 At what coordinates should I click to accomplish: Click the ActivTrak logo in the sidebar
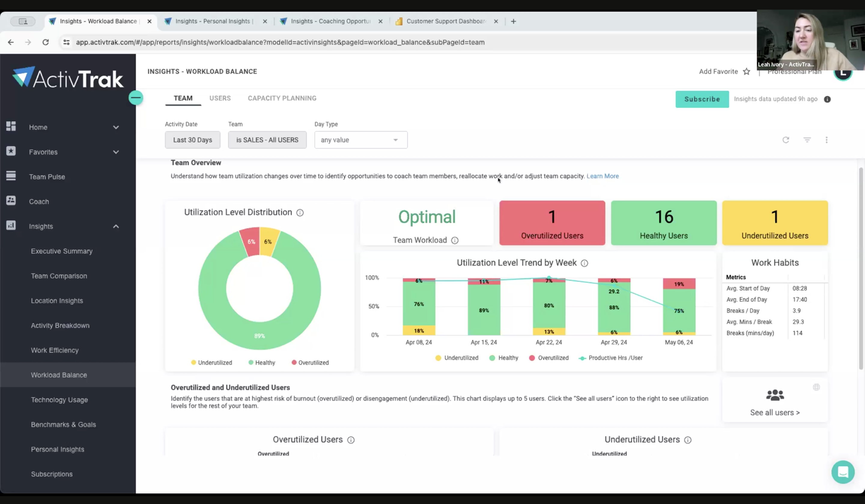[x=68, y=77]
